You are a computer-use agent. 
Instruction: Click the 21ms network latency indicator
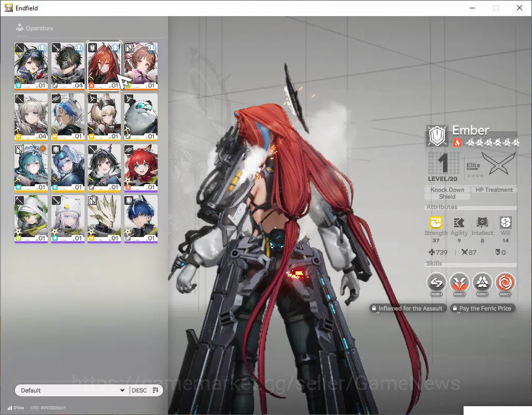(16, 408)
